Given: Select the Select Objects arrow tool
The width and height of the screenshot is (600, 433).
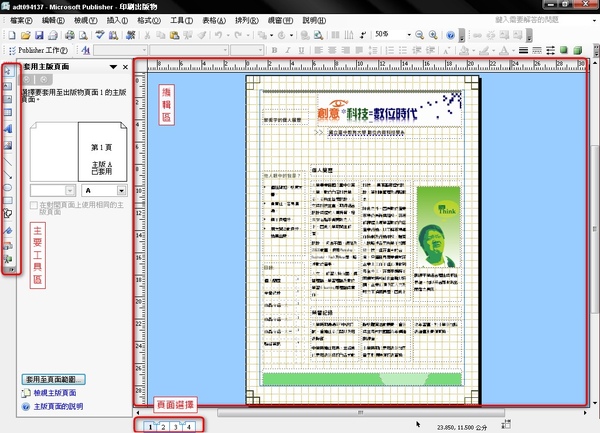Looking at the screenshot, I should point(8,71).
